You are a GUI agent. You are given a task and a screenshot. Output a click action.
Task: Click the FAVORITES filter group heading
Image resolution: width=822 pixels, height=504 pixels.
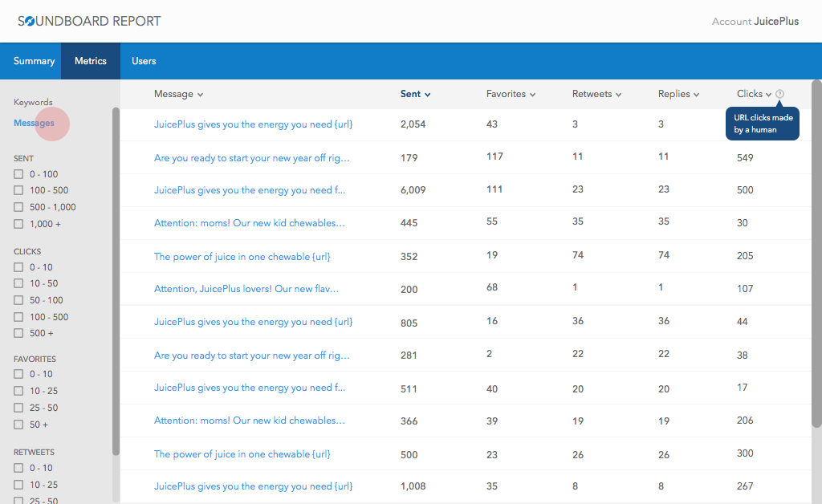(x=35, y=359)
